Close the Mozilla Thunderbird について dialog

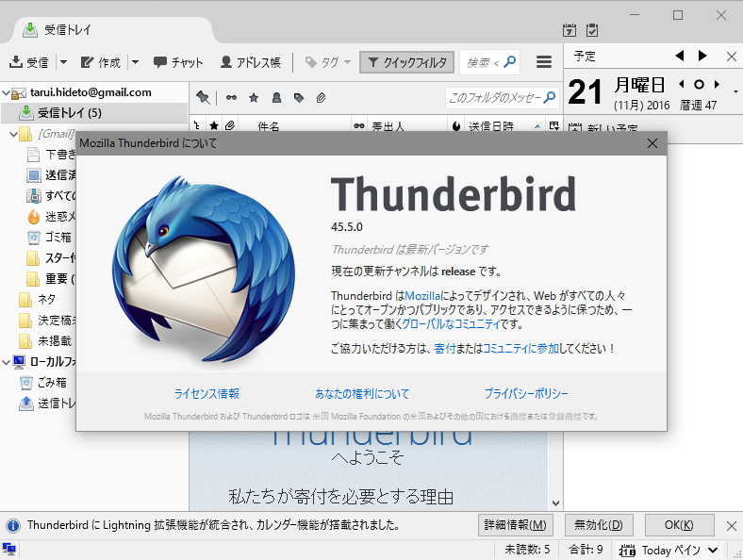(652, 143)
